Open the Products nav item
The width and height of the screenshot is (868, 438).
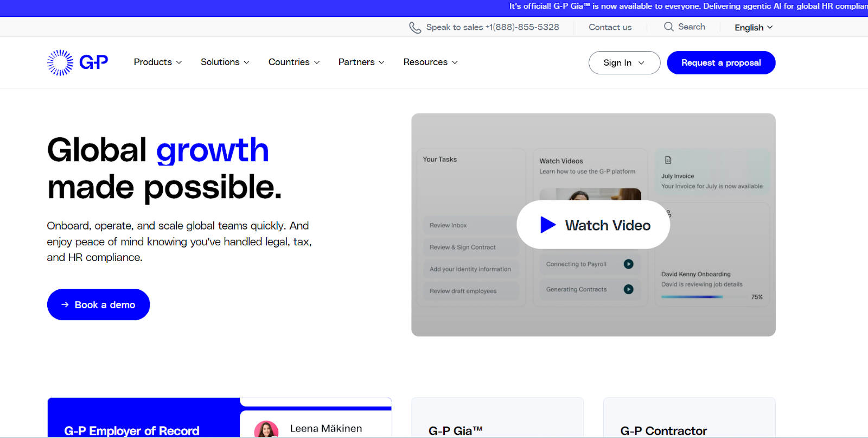click(158, 62)
